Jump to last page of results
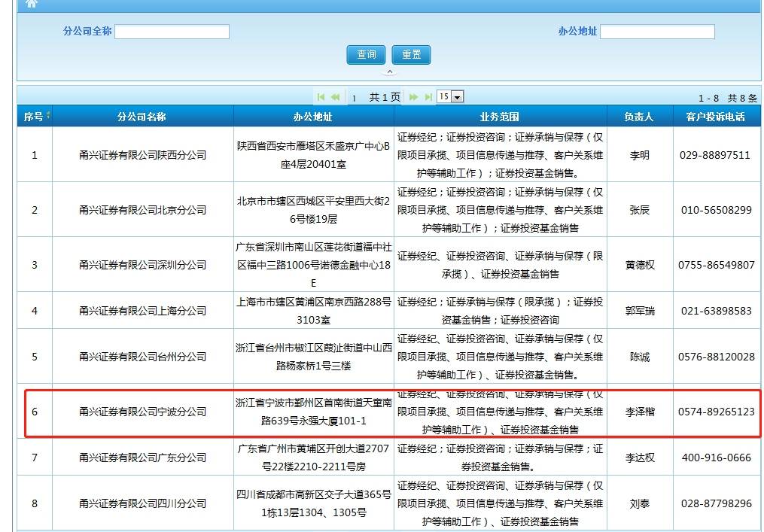764x532 pixels. coord(428,97)
